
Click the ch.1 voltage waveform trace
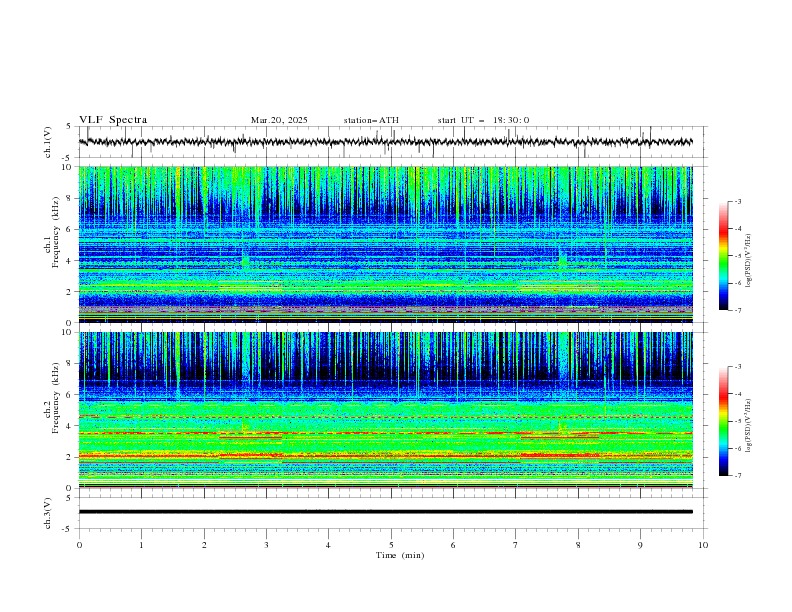pyautogui.click(x=385, y=142)
